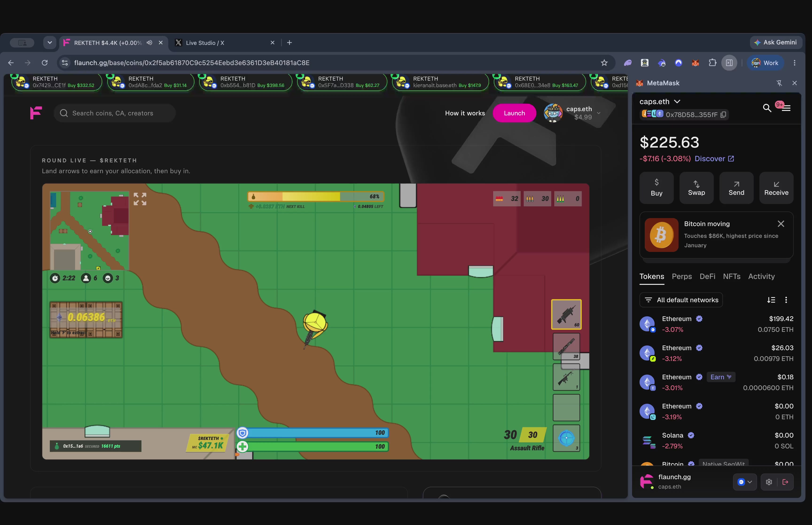This screenshot has height=525, width=812.
Task: Open MetaMask hamburger menu
Action: pyautogui.click(x=786, y=108)
